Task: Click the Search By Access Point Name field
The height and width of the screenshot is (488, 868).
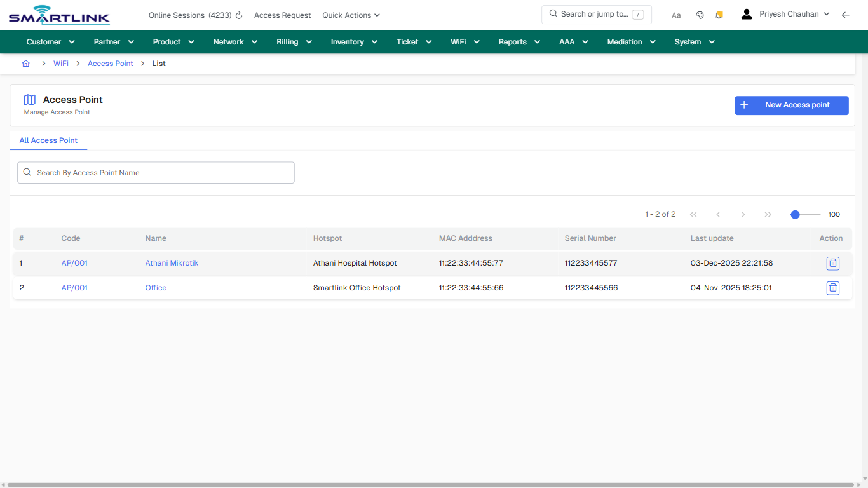Action: (x=156, y=172)
